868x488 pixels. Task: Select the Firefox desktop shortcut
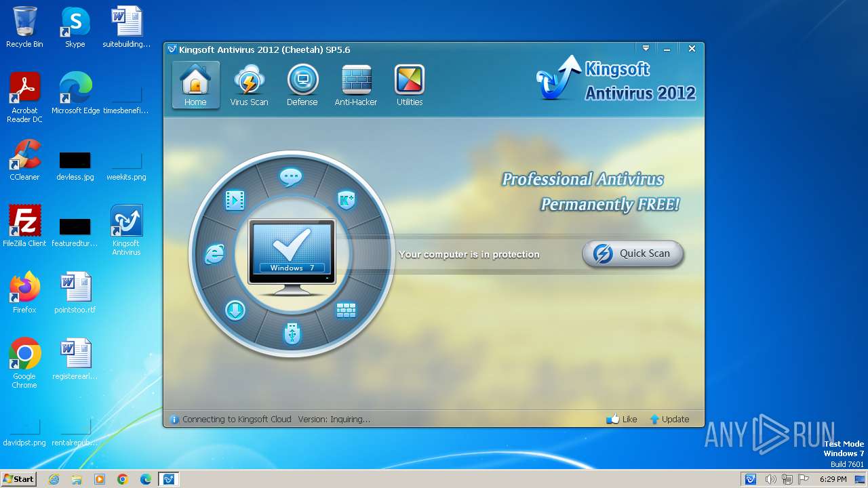point(24,293)
